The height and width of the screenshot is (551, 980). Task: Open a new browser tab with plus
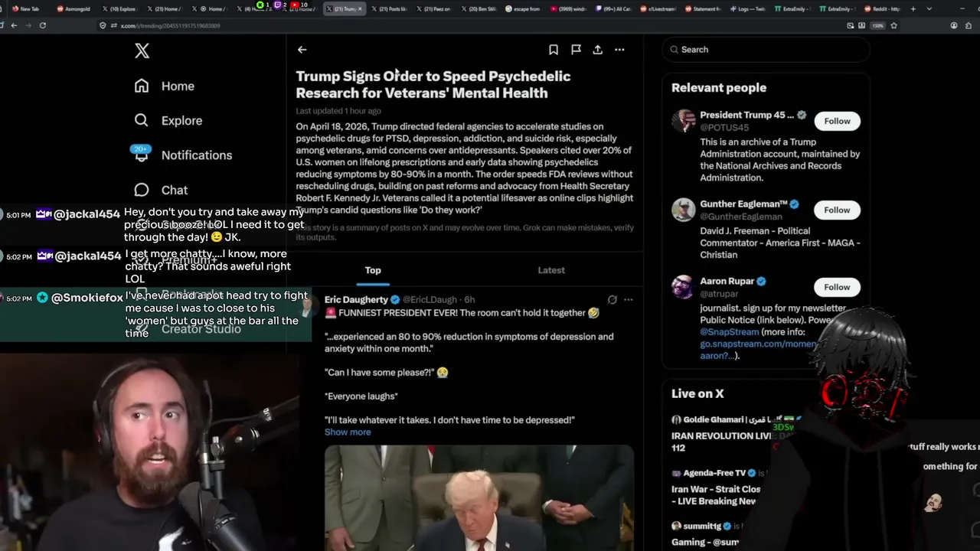coord(913,8)
